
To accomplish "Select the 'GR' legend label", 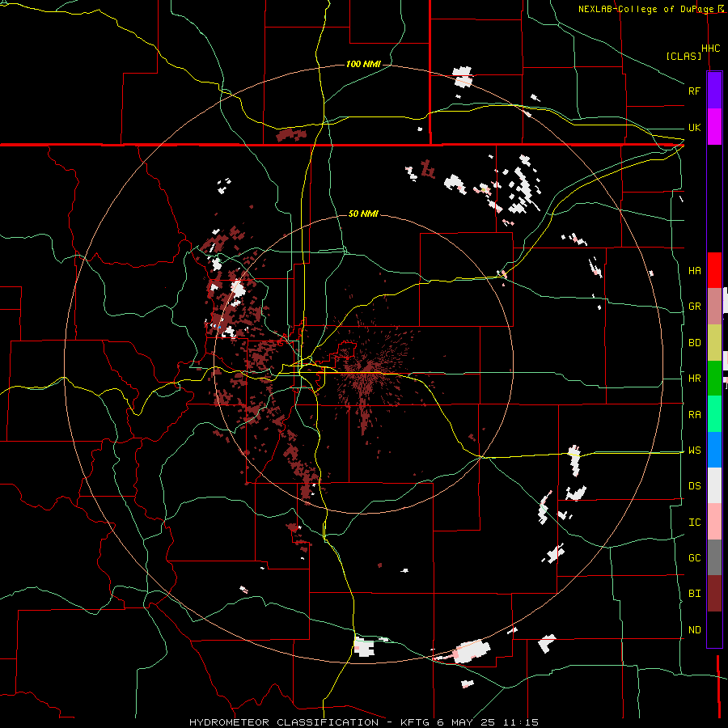I will tap(694, 307).
